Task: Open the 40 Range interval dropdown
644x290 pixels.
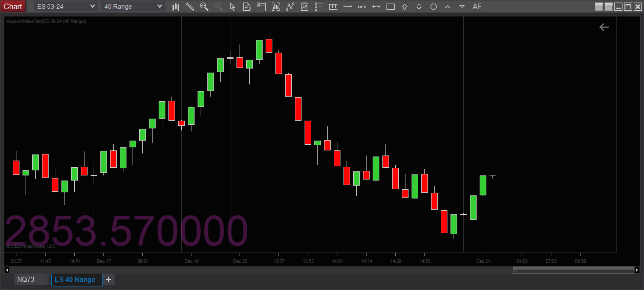Action: pos(133,6)
